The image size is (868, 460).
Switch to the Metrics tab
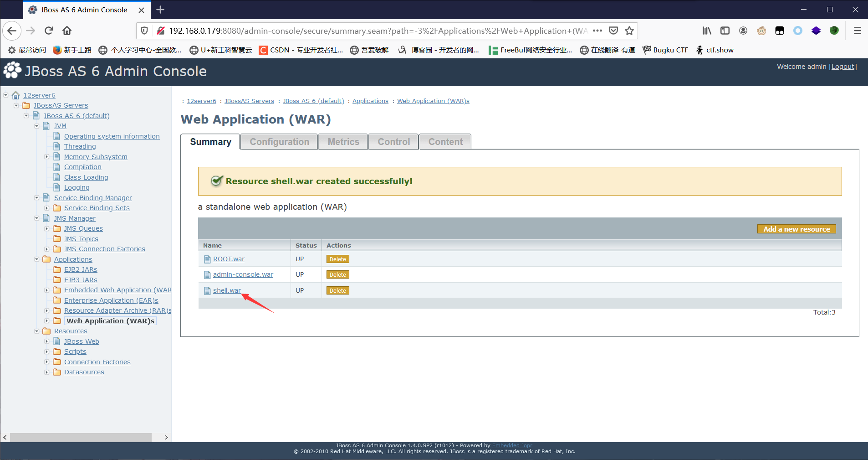point(343,142)
